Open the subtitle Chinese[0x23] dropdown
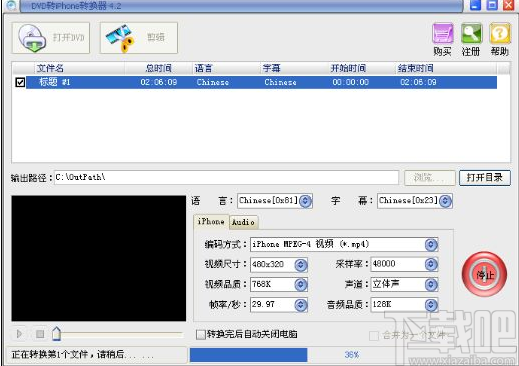519x366 pixels. click(x=445, y=201)
